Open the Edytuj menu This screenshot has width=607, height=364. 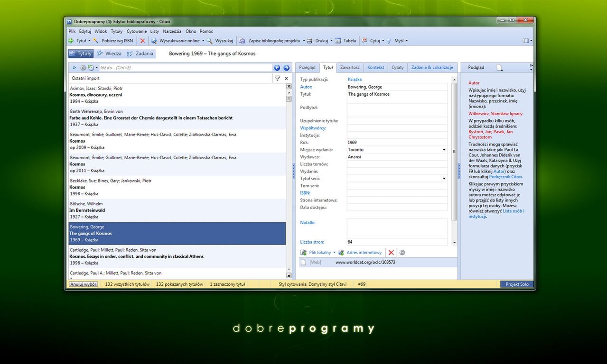(85, 31)
